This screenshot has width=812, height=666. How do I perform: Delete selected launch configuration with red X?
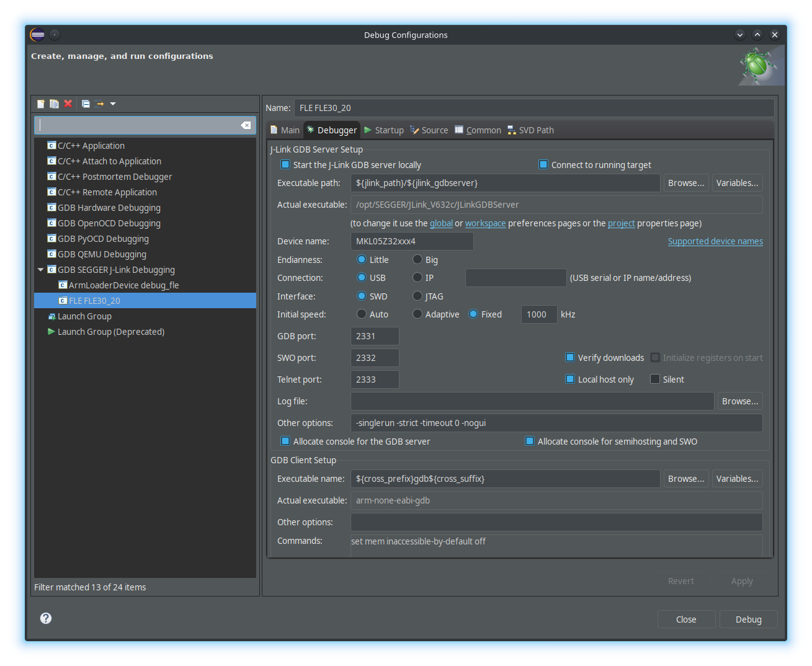tap(68, 104)
